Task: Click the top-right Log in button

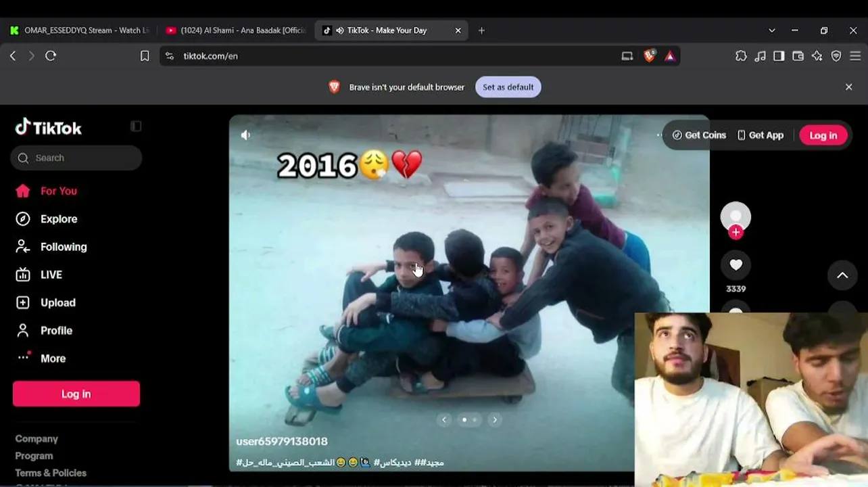Action: pos(823,135)
